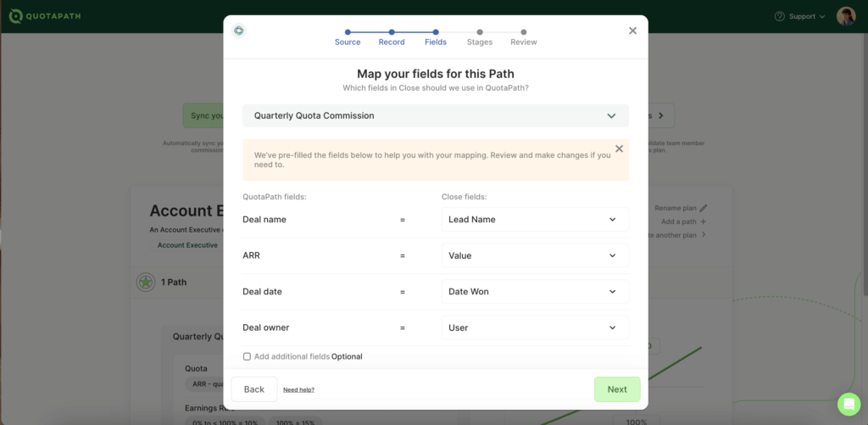
Task: Click the Rename plan pencil icon
Action: [x=703, y=208]
